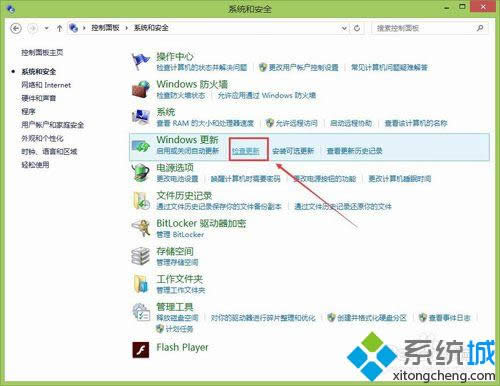Open the Windows 防火墙 firewall icon

pos(141,89)
